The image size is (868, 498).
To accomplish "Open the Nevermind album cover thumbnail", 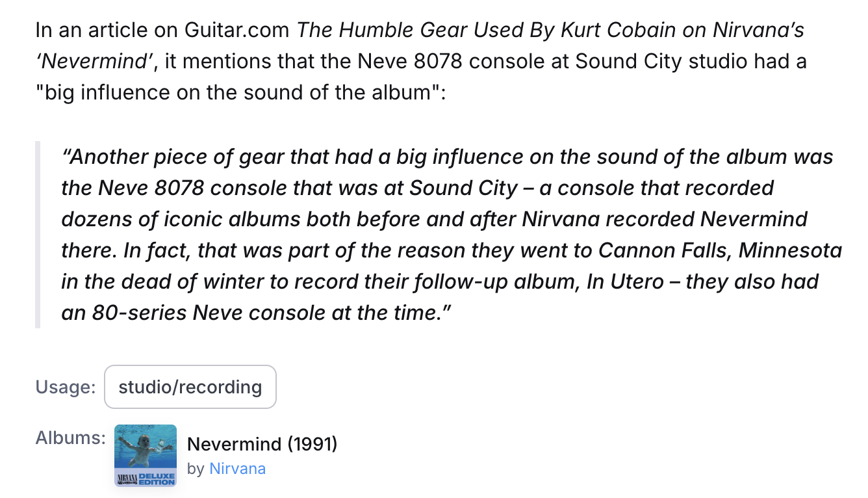I will [145, 455].
